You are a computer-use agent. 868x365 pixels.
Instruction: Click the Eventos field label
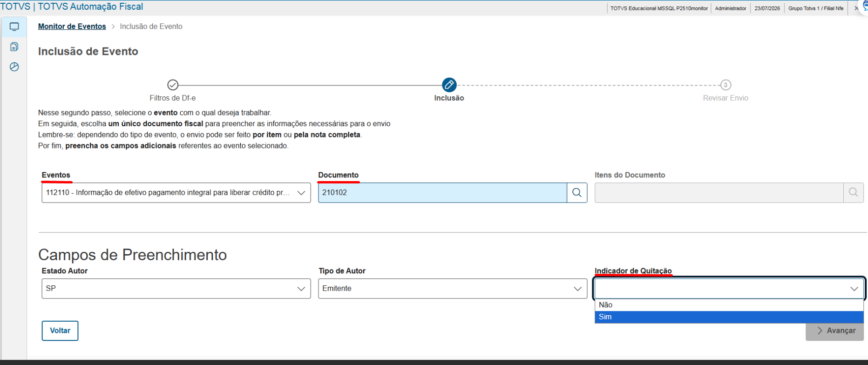56,175
